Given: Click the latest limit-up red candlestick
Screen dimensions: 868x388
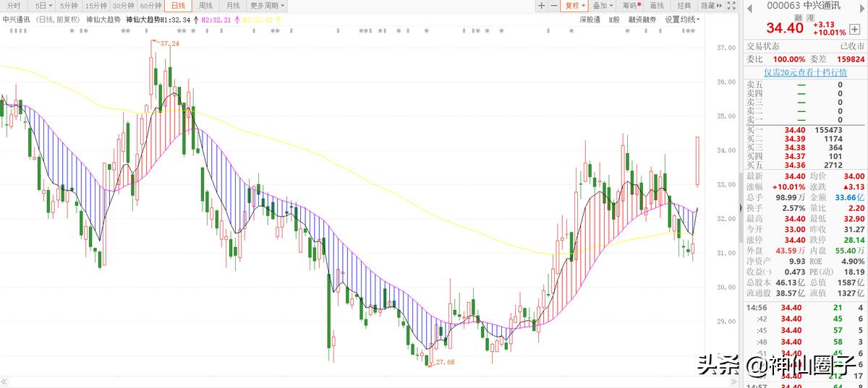Looking at the screenshot, I should pos(698,160).
